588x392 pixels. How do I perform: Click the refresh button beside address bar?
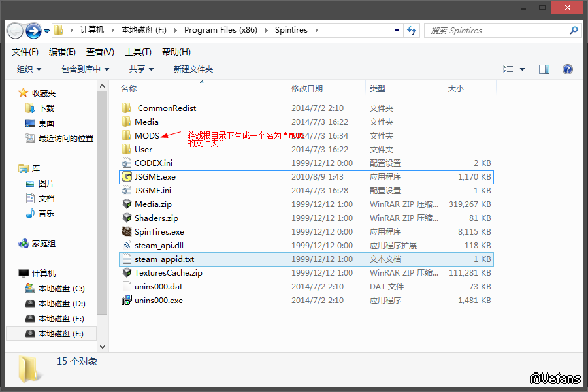(x=412, y=31)
